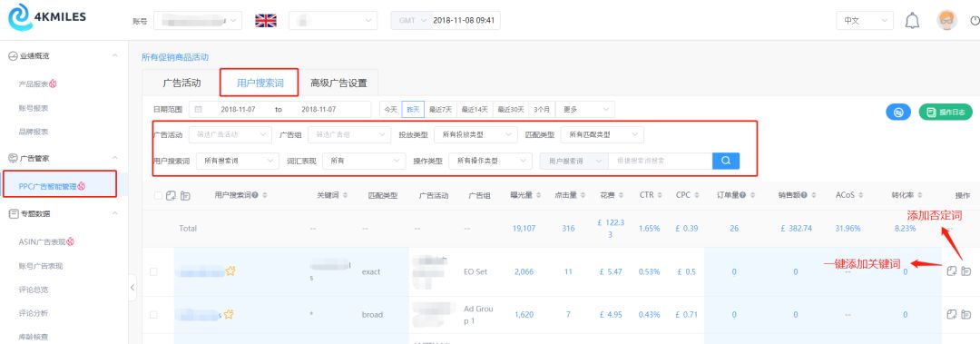The width and height of the screenshot is (980, 344).
Task: Sort the table by ACoS
Action: 860,195
